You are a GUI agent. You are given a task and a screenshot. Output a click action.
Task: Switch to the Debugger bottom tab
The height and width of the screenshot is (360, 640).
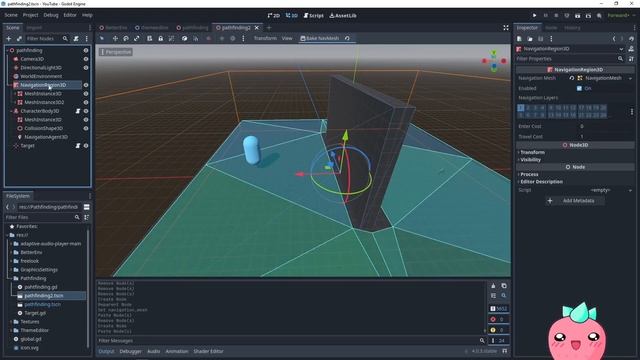click(131, 351)
